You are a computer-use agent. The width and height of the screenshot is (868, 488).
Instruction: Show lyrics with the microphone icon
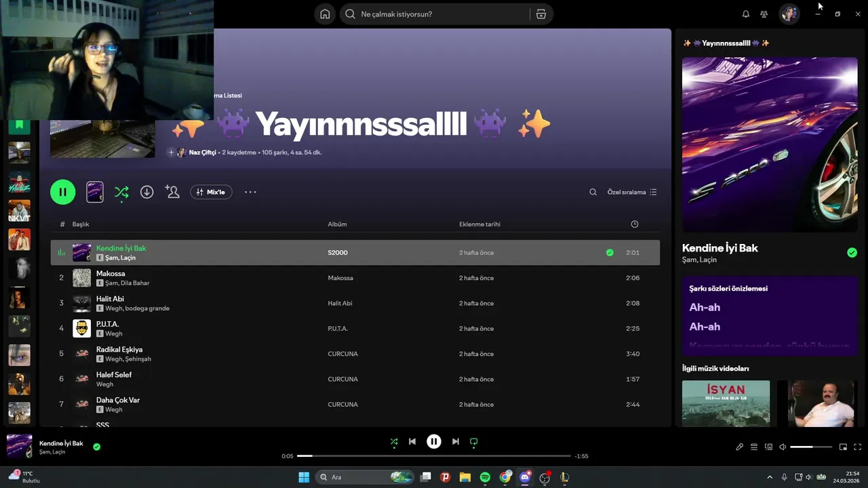point(740,447)
